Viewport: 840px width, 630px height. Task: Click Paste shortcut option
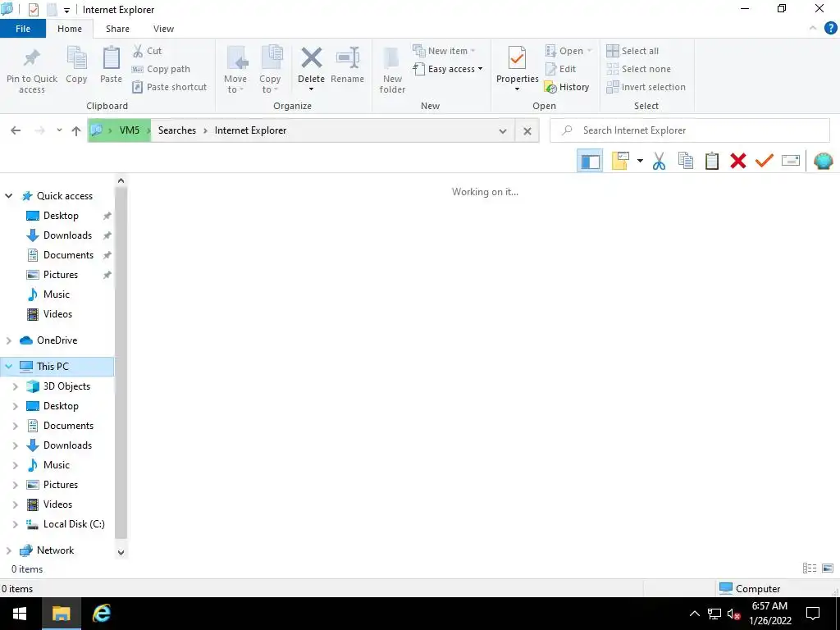(170, 87)
